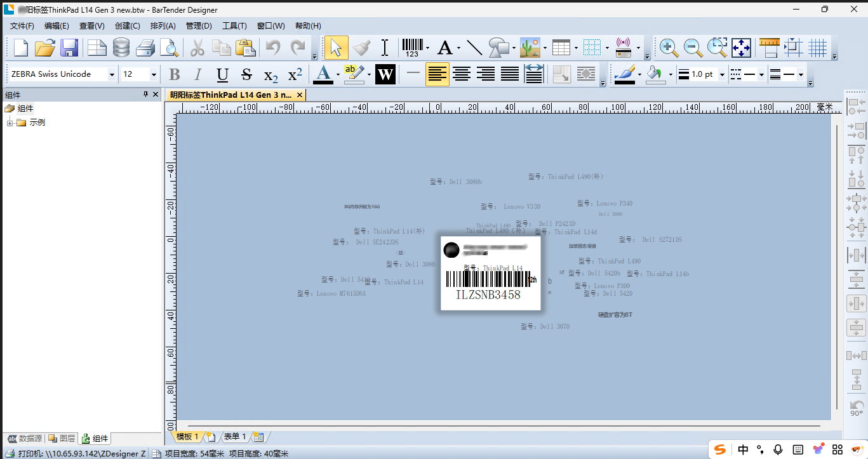This screenshot has width=868, height=459.
Task: Click zoom to selection icon
Action: pos(717,48)
